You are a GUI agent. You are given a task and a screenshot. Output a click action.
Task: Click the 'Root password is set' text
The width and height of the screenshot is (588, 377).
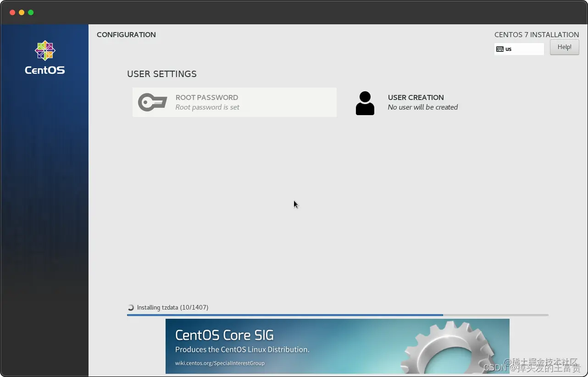click(x=207, y=107)
